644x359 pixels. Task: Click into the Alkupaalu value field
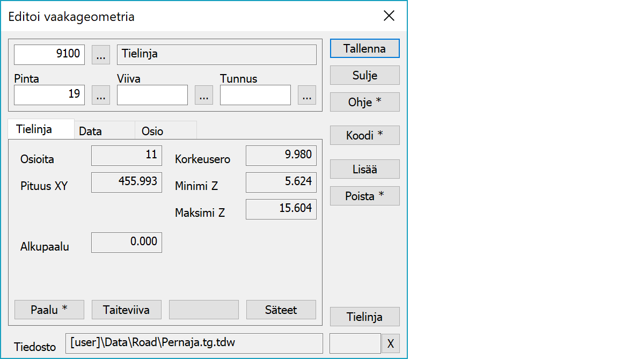127,242
